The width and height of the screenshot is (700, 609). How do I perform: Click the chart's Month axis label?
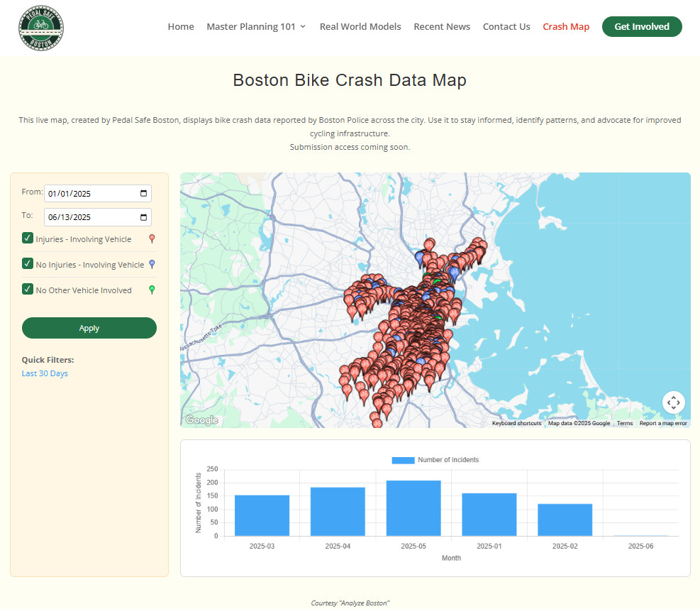tap(451, 558)
